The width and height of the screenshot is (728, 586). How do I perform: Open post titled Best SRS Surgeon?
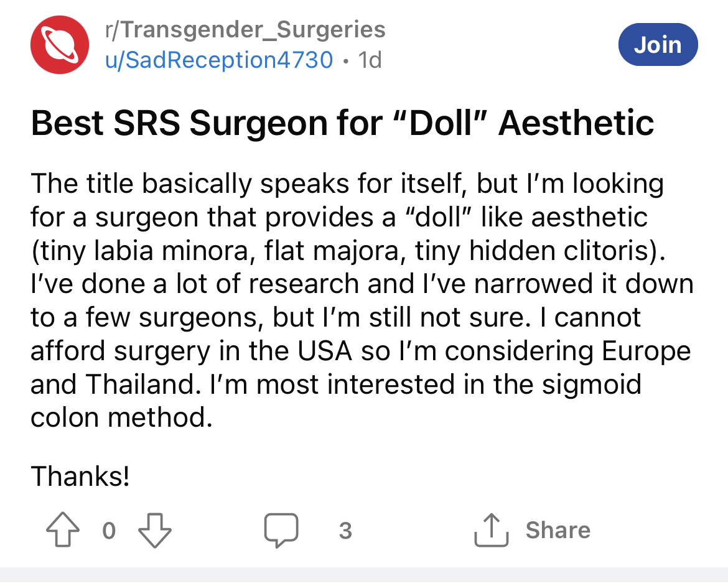(342, 123)
